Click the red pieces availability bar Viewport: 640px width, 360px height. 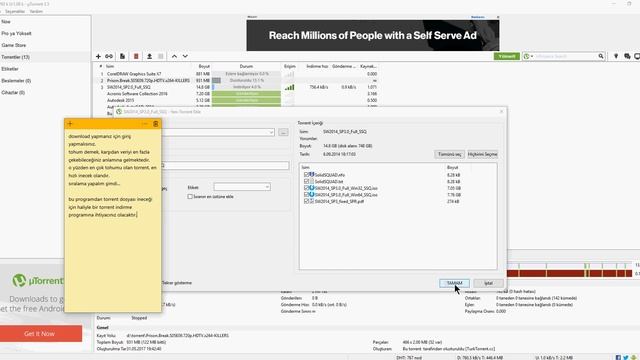(570, 273)
